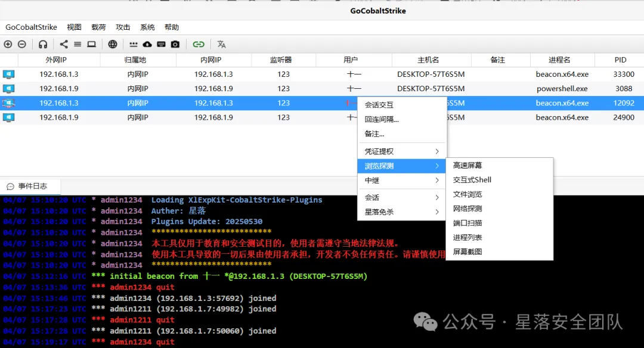This screenshot has height=348, width=644.
Task: Click powershell.exe process name cell
Action: [562, 89]
